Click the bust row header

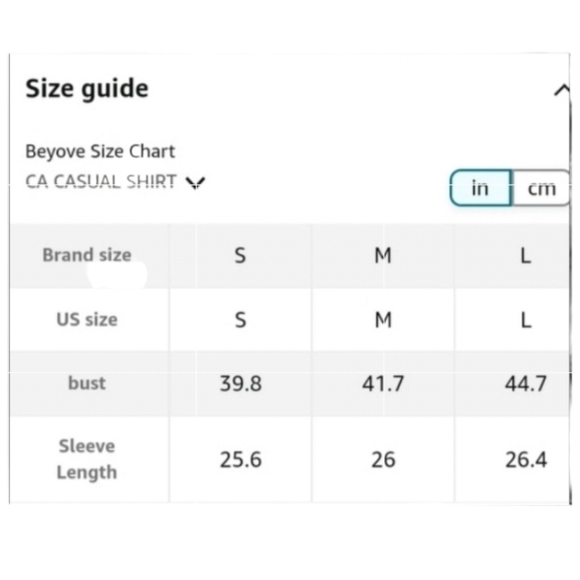click(87, 383)
